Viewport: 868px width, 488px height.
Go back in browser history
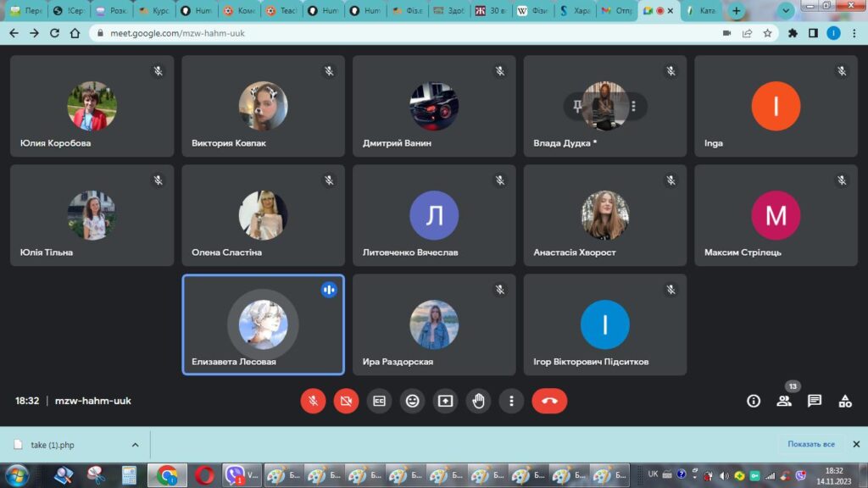(14, 33)
